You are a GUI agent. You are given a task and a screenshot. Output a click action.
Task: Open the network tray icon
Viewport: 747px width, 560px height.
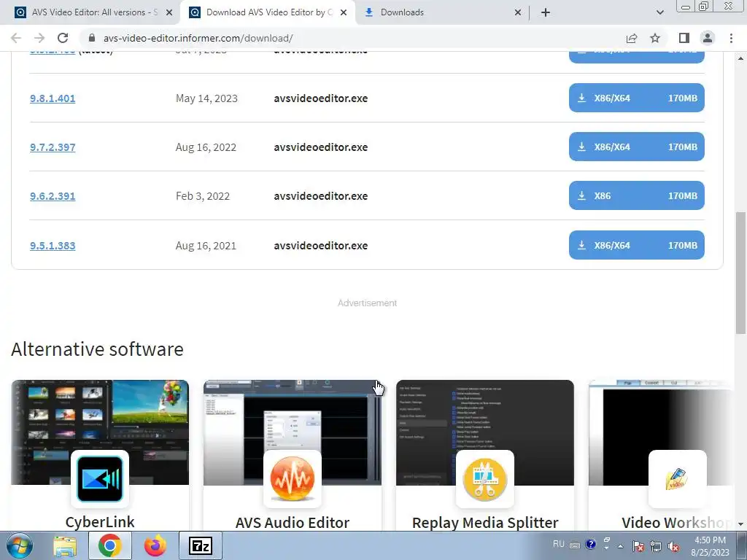coord(656,546)
